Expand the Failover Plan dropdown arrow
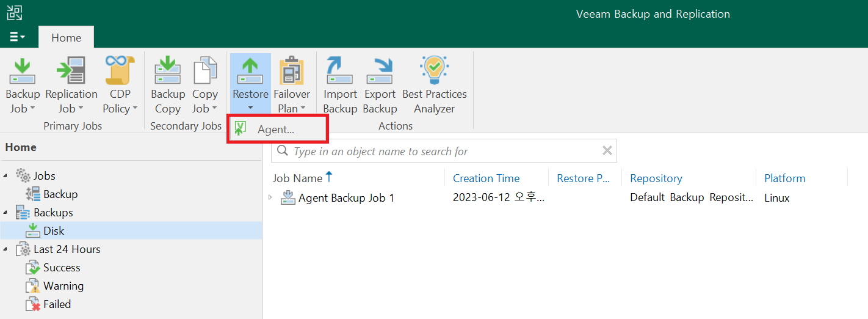This screenshot has width=868, height=319. click(303, 109)
